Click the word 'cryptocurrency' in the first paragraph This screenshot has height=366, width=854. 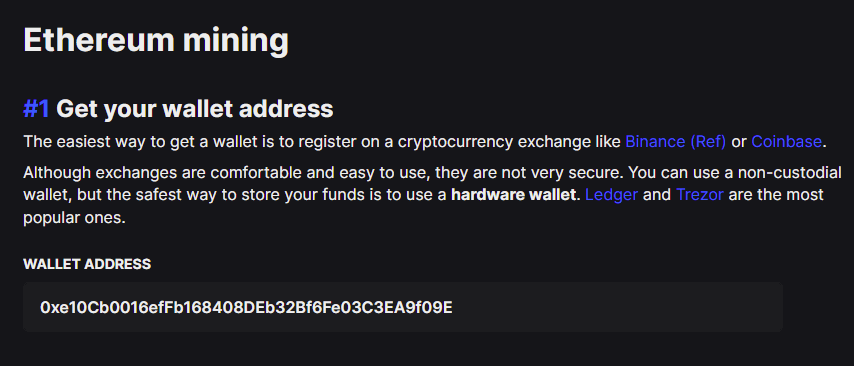[455, 142]
